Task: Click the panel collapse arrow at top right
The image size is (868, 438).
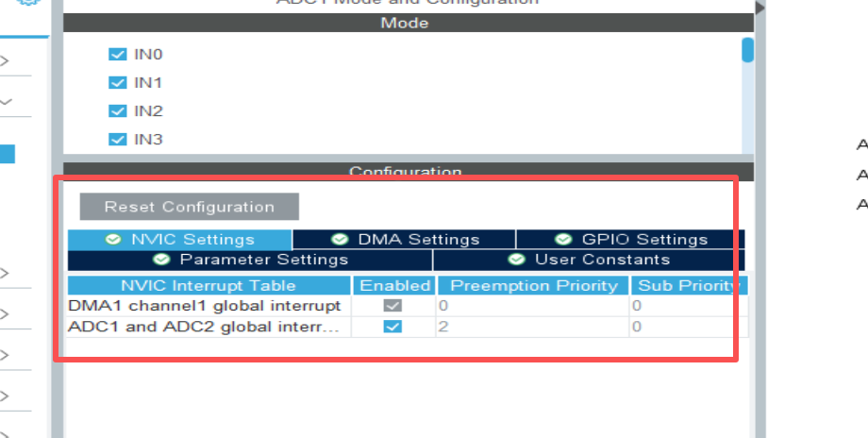Action: [x=759, y=8]
